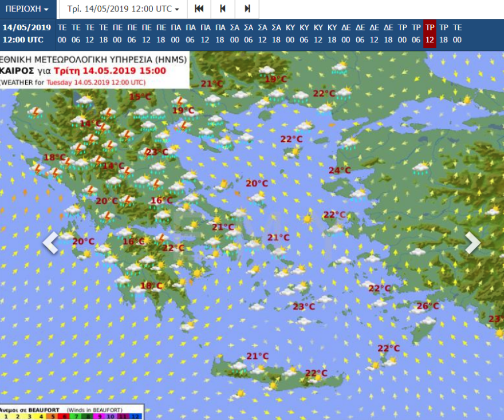Switch to ΤΕ 06 forecast time slot
The height and width of the screenshot is (420, 504).
point(76,33)
